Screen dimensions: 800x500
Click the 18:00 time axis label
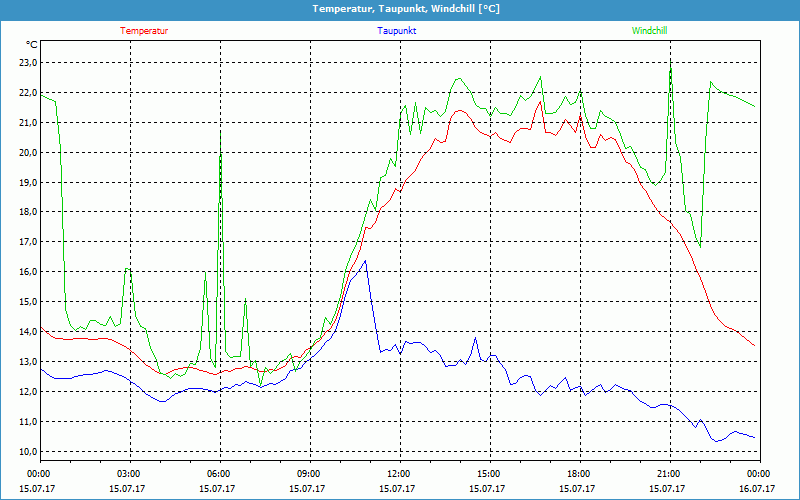579,473
